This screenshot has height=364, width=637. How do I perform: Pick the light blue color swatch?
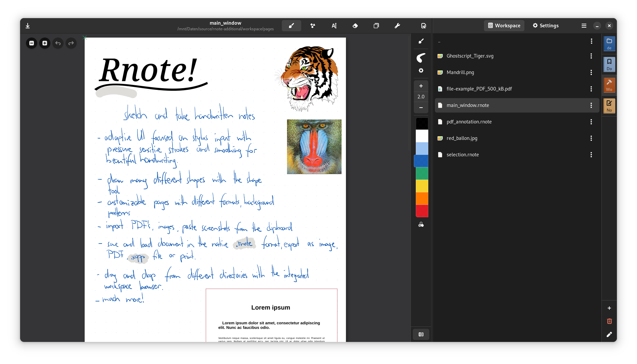[x=422, y=148]
